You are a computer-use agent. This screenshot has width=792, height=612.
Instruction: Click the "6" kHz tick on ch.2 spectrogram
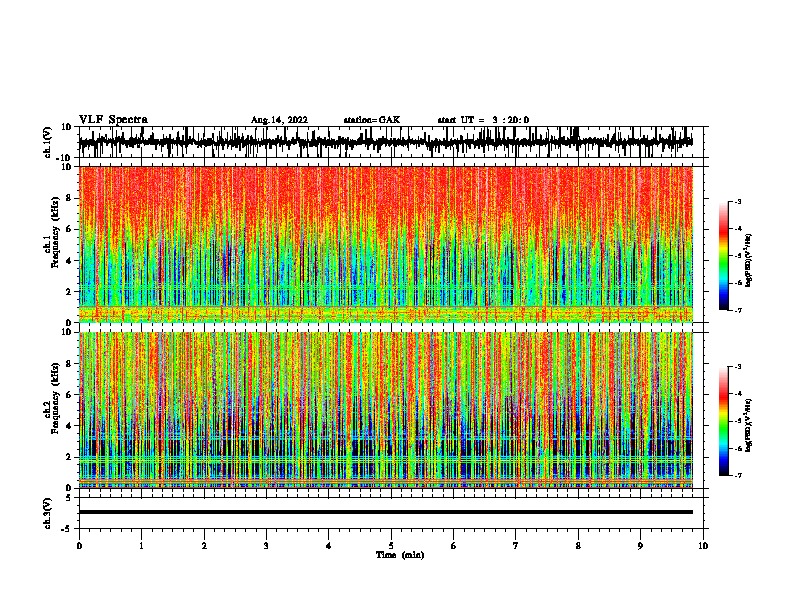(69, 395)
